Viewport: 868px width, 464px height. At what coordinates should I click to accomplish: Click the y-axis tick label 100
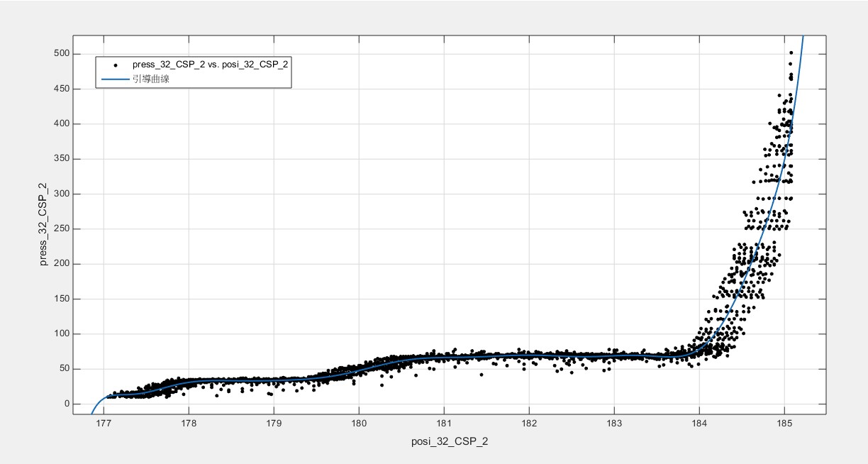pos(61,334)
